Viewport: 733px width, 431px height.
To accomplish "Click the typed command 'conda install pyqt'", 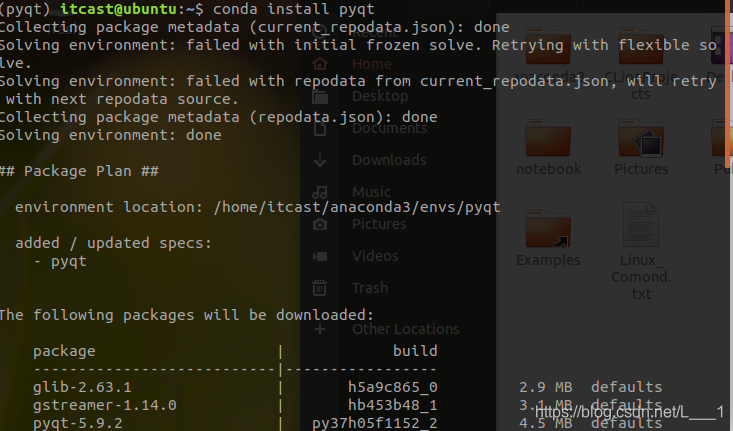I will pos(294,9).
